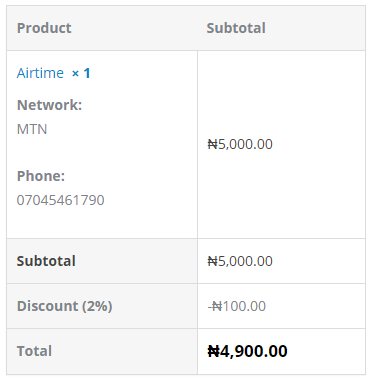Screen dimensions: 373x382
Task: Click the Network: label
Action: pos(49,105)
